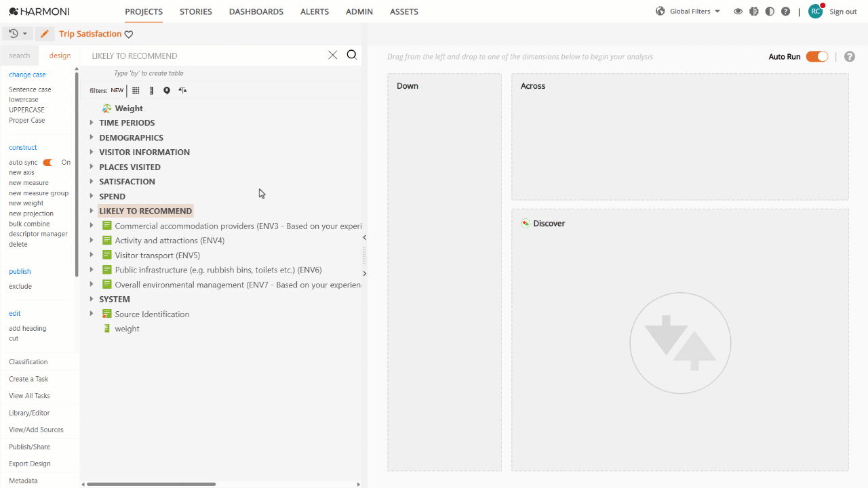Click the Activity and attractions green icon
The width and height of the screenshot is (868, 488).
pos(106,241)
